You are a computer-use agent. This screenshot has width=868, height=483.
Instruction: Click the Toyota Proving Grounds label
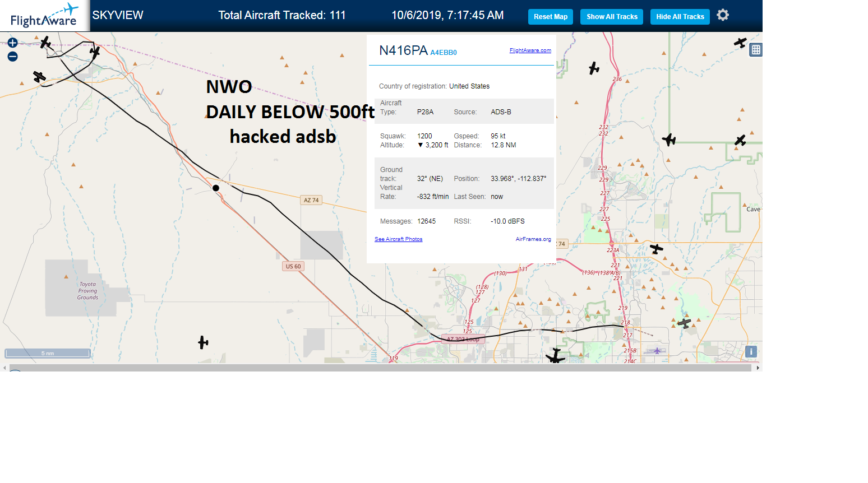coord(87,291)
